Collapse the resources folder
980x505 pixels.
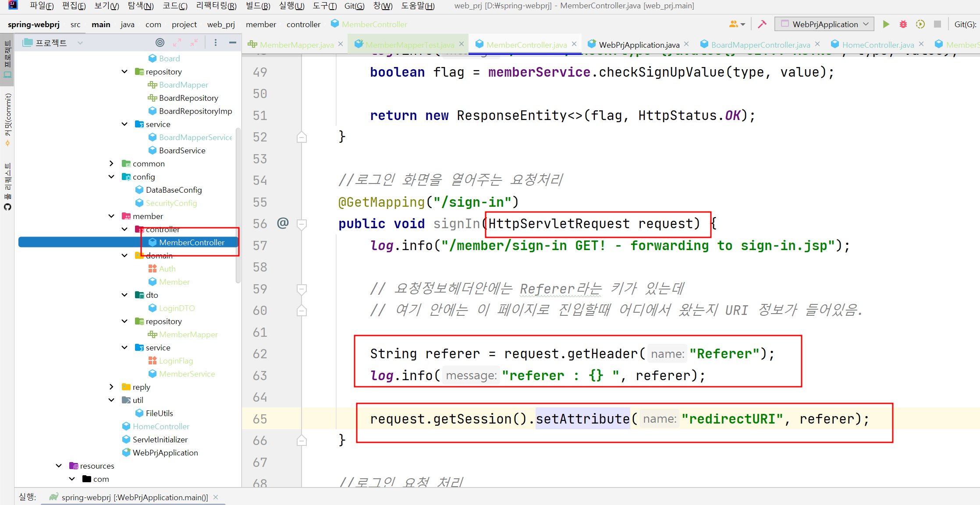[x=59, y=466]
